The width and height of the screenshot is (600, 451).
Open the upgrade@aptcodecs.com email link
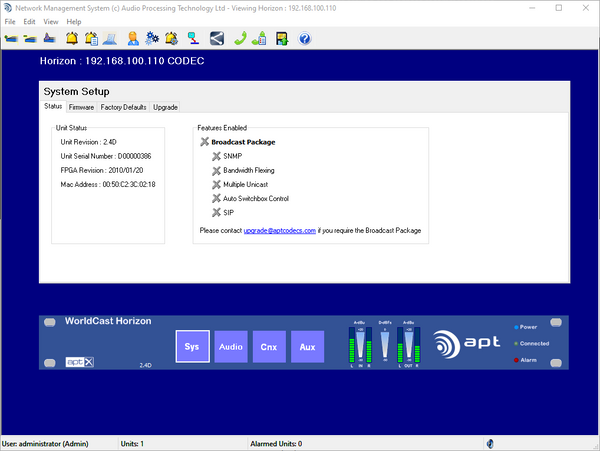[280, 230]
